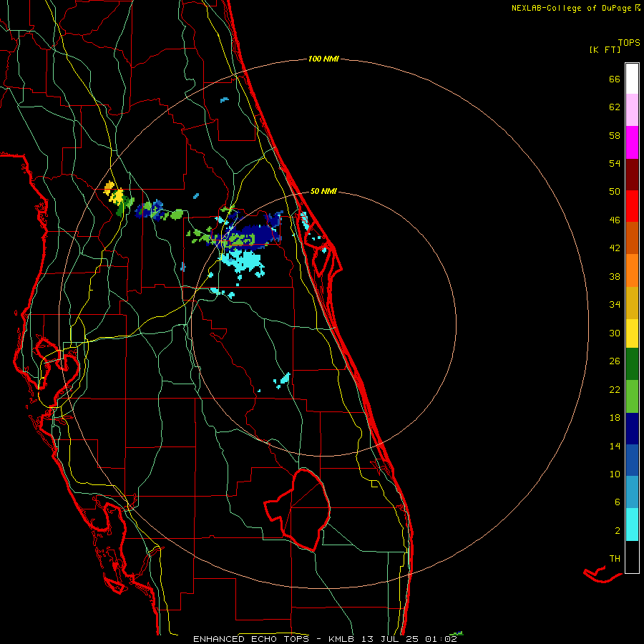Click legend value 38

click(x=615, y=276)
